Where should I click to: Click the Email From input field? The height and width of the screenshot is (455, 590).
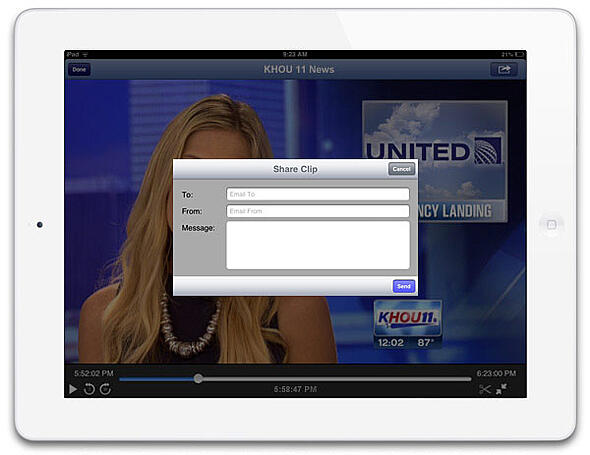point(318,211)
